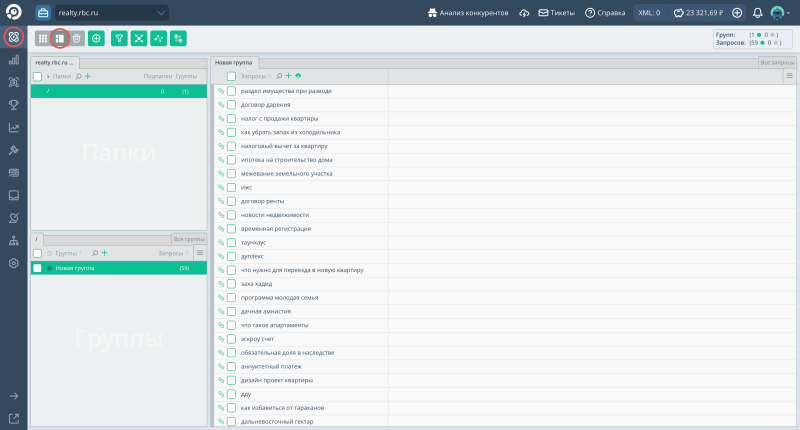This screenshot has height=430, width=800.
Task: Open the settings gear in the sidebar
Action: [14, 263]
